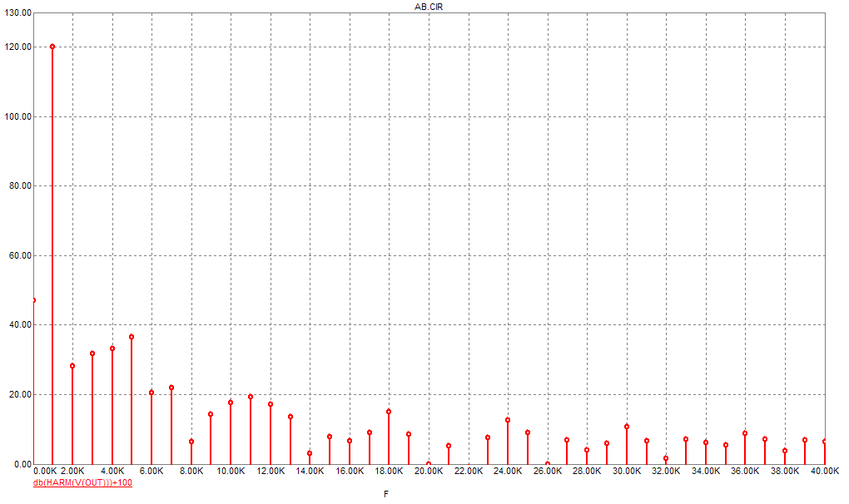Select the 36 kHz harmonic data point
The image size is (849, 504).
click(745, 433)
